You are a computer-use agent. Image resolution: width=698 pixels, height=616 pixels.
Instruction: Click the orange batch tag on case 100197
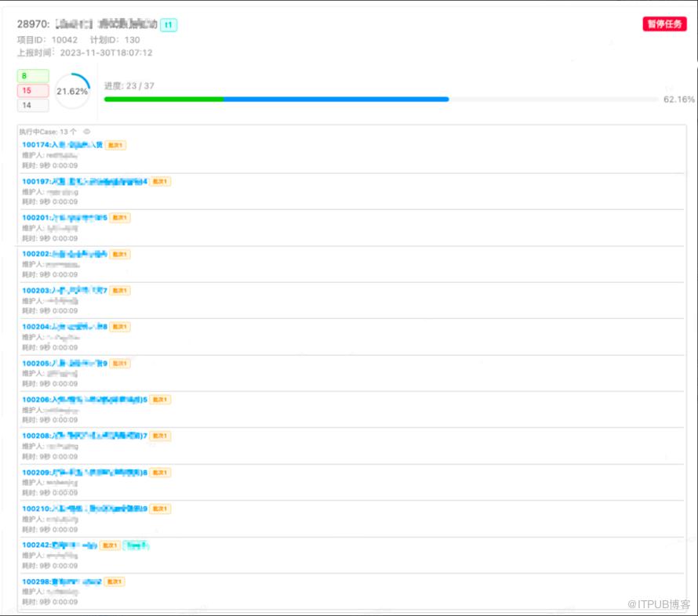click(x=160, y=182)
